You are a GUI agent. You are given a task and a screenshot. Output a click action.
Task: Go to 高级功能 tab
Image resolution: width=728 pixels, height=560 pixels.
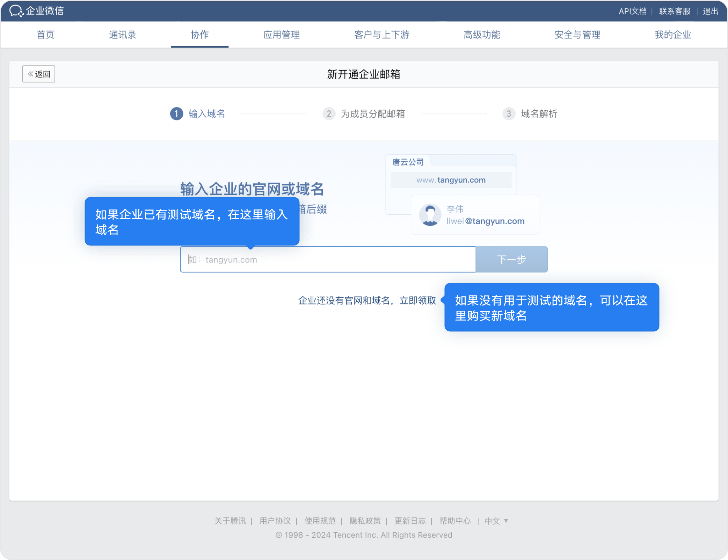point(482,35)
